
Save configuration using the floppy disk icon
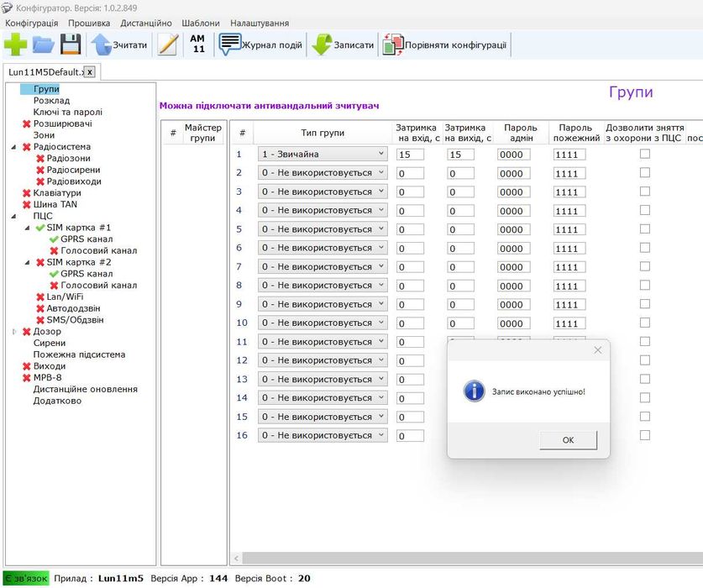pos(71,45)
